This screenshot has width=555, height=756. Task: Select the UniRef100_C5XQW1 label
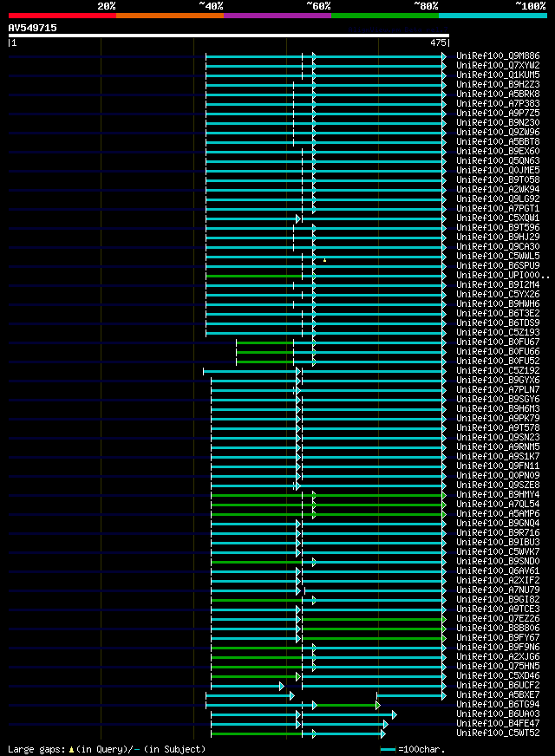click(498, 218)
